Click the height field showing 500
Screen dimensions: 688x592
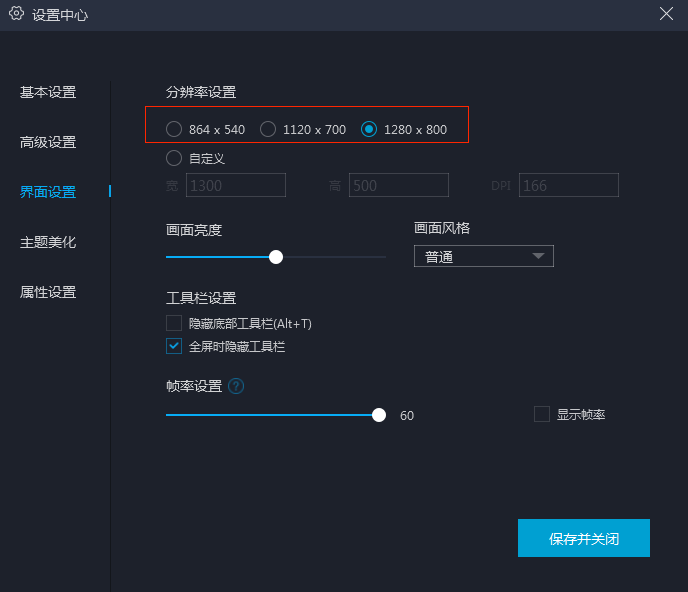tap(399, 185)
